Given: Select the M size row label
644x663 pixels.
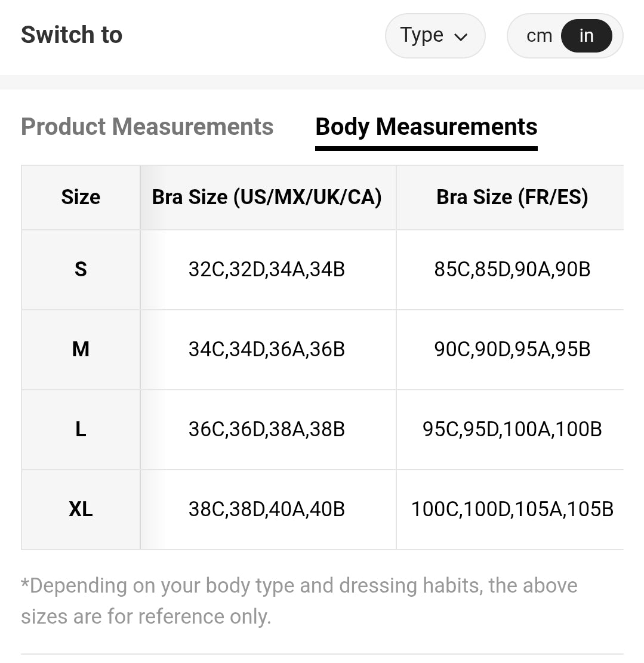Looking at the screenshot, I should click(81, 349).
